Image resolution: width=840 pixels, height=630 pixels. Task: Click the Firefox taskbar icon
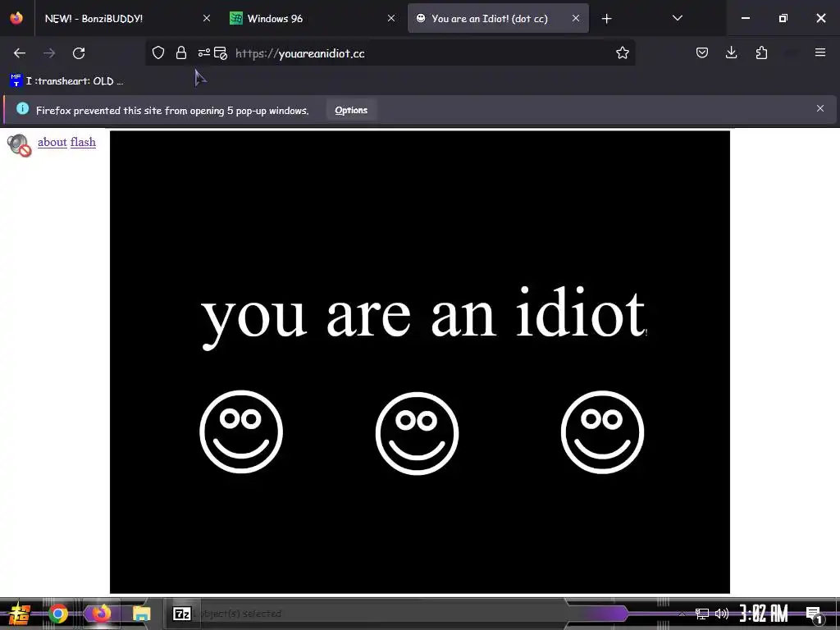[101, 614]
